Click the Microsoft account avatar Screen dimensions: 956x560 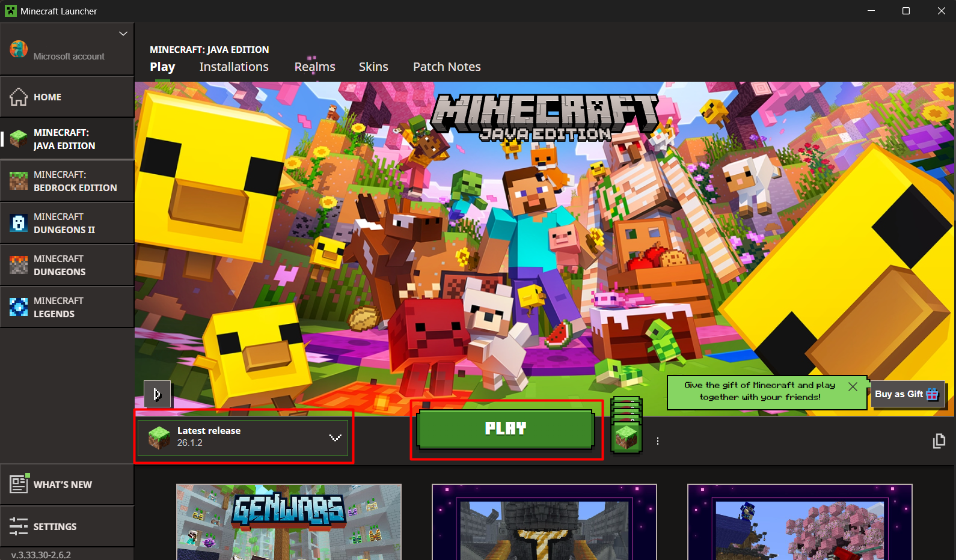[x=19, y=49]
